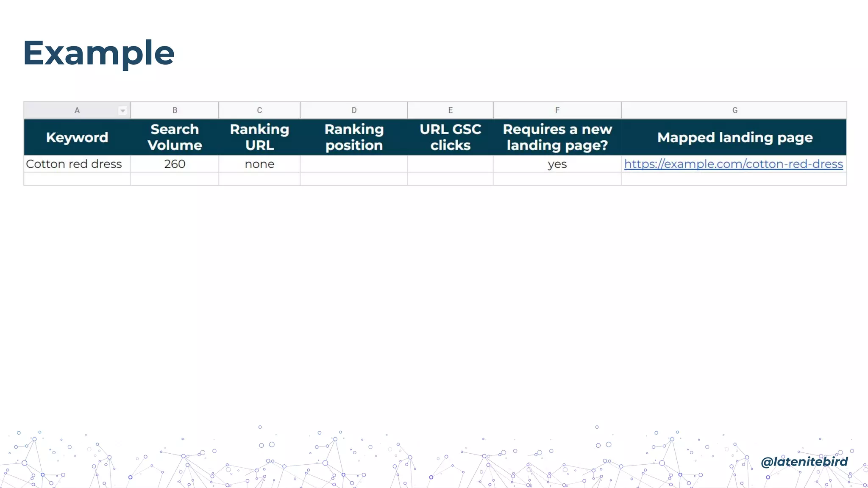Select column G header

(734, 110)
